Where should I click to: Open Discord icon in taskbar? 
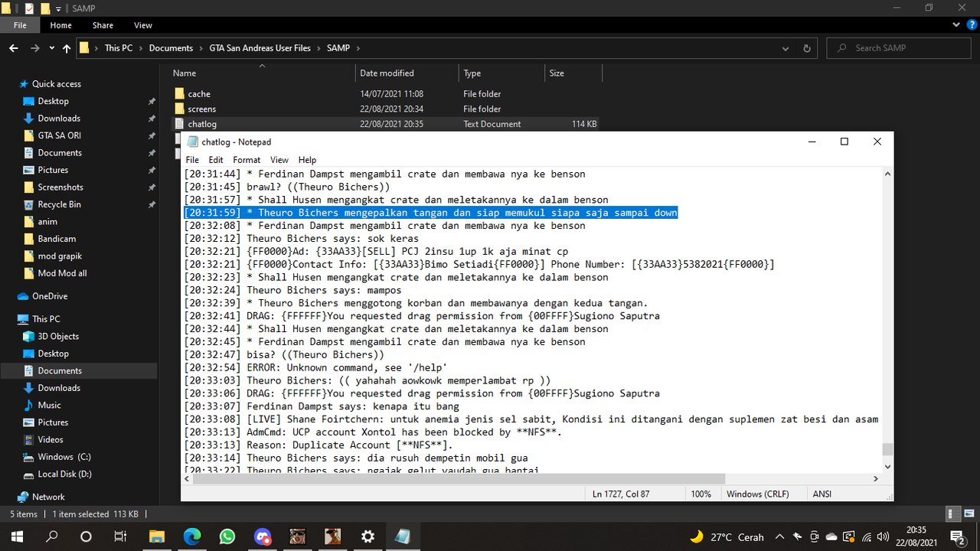point(263,536)
